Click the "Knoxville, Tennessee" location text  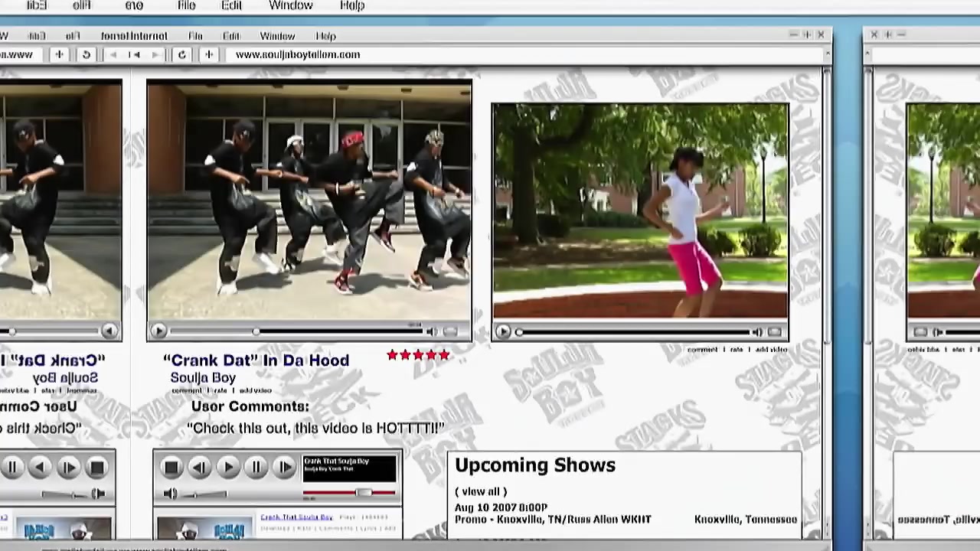click(x=746, y=519)
